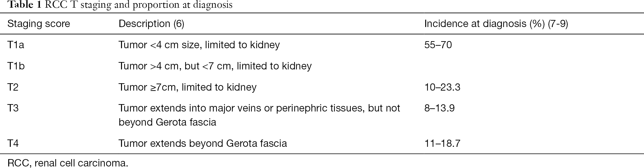Select the T1a staging cell
The width and height of the screenshot is (644, 168).
pos(16,45)
